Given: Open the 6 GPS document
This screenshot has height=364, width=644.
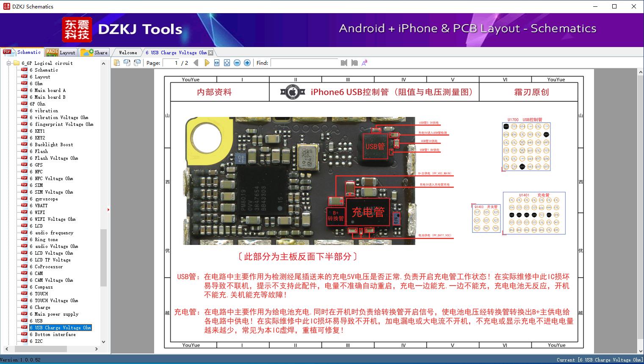Looking at the screenshot, I should coord(36,165).
